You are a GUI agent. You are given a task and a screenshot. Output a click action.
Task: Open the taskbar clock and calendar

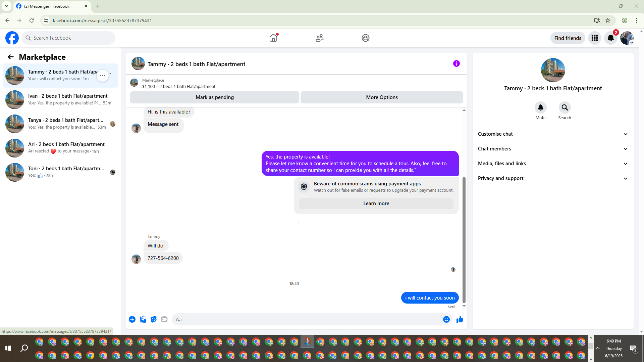[x=613, y=348]
